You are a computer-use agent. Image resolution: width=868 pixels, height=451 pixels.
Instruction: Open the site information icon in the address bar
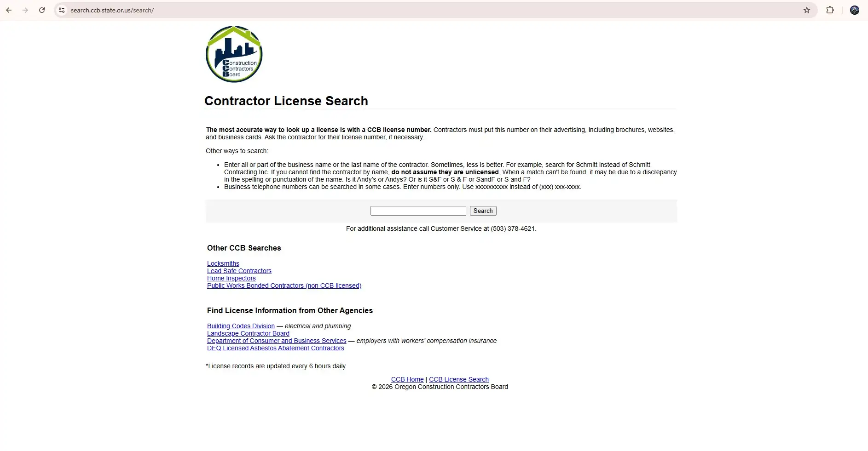(x=62, y=10)
